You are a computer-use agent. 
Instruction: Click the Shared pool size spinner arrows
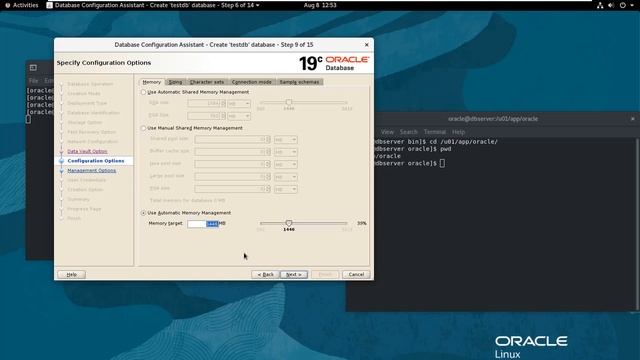[x=268, y=140]
